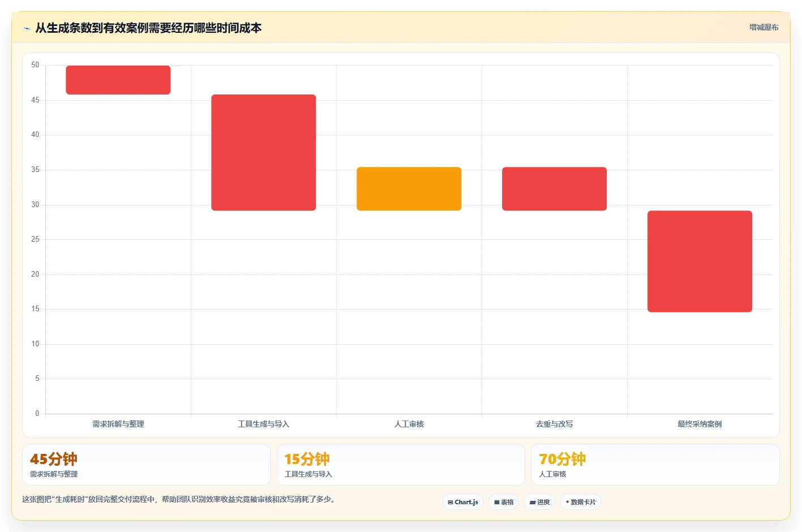This screenshot has height=532, width=802.
Task: Select the orange 人工审核 waterfall bar
Action: 409,189
